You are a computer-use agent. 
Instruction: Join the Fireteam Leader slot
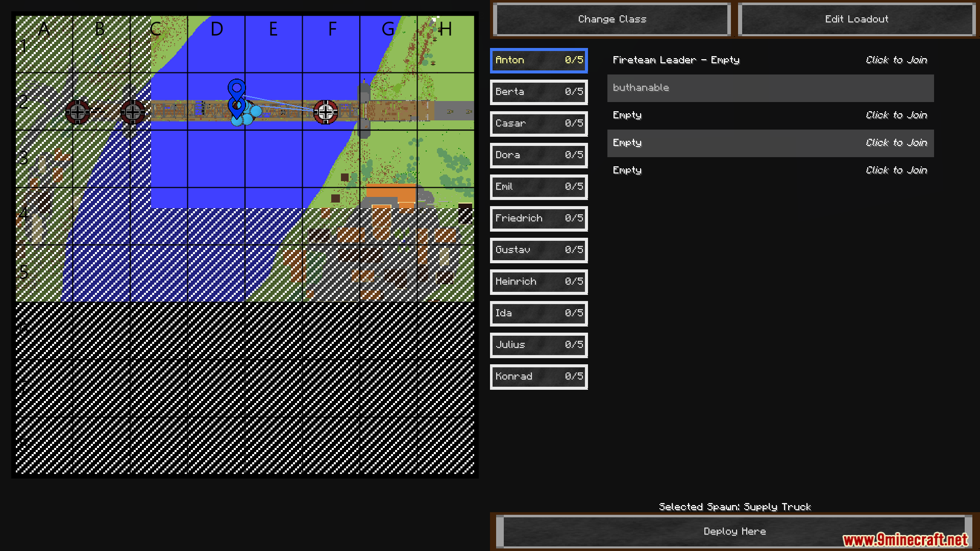[x=896, y=60]
